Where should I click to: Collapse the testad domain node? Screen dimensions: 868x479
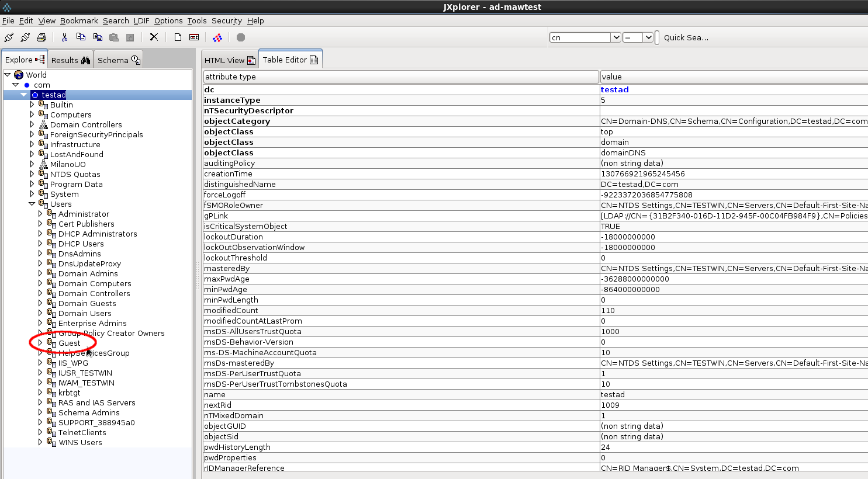click(x=24, y=95)
